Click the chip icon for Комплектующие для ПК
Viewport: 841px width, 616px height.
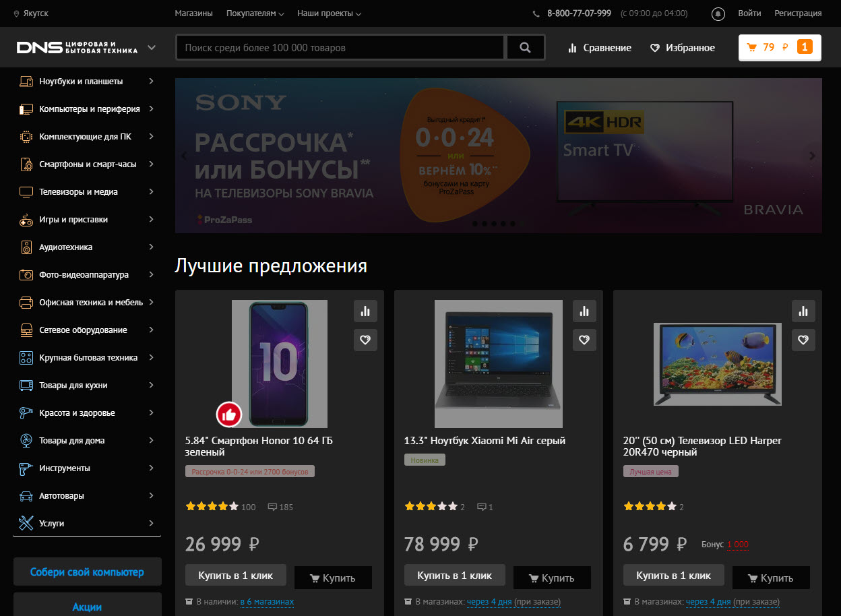26,137
